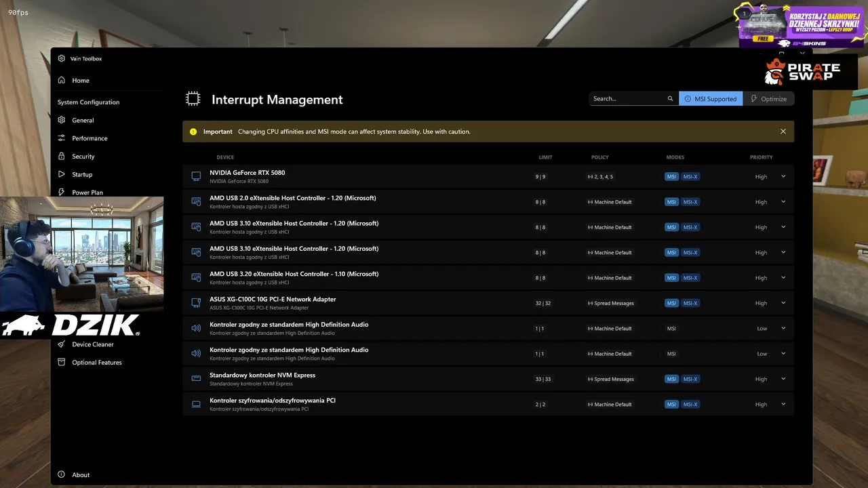
Task: Open the Security section
Action: click(83, 157)
